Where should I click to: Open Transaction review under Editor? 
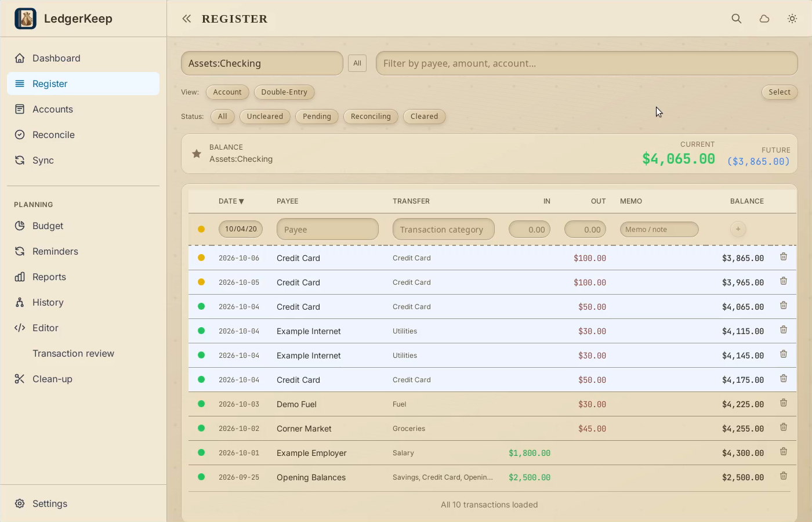(83, 353)
